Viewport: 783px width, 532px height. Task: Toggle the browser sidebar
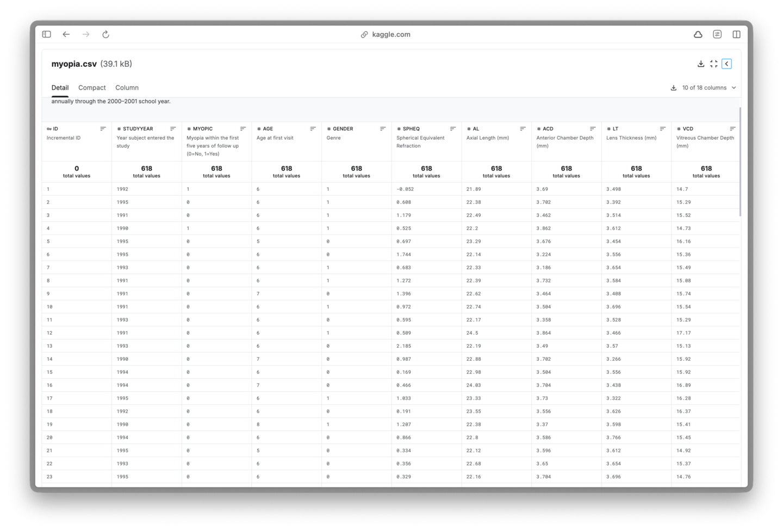pyautogui.click(x=47, y=34)
